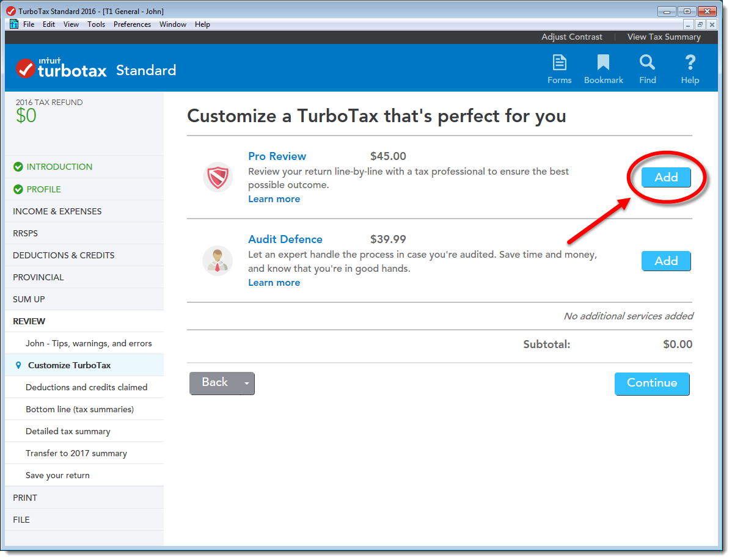The width and height of the screenshot is (732, 560).
Task: Click the location pin beside Customize TurboTax
Action: pos(18,365)
